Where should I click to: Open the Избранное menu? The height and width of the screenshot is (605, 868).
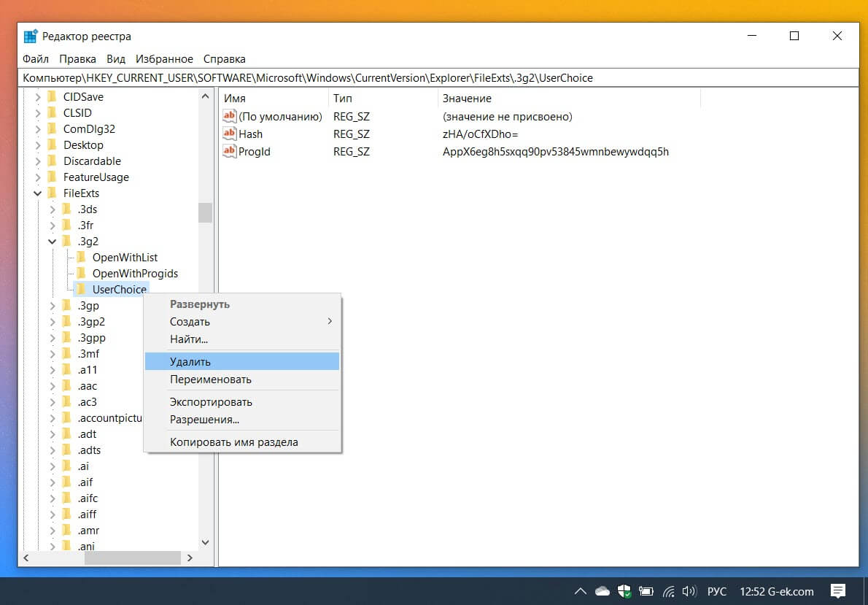(x=164, y=58)
